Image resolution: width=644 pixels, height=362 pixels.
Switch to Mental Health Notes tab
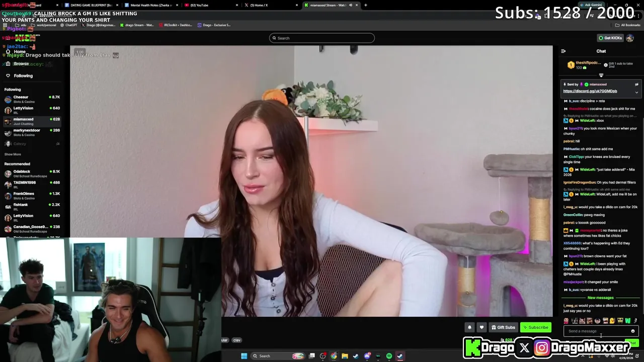[151, 5]
